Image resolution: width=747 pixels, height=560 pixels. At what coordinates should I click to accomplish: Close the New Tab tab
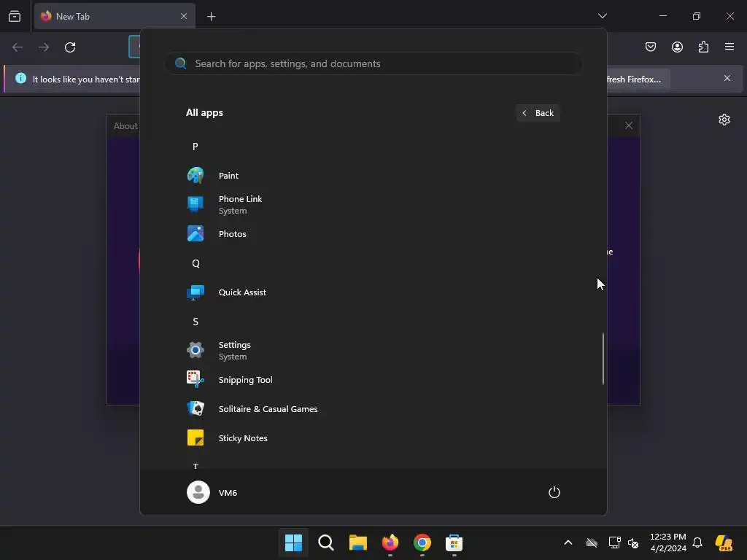(x=184, y=16)
